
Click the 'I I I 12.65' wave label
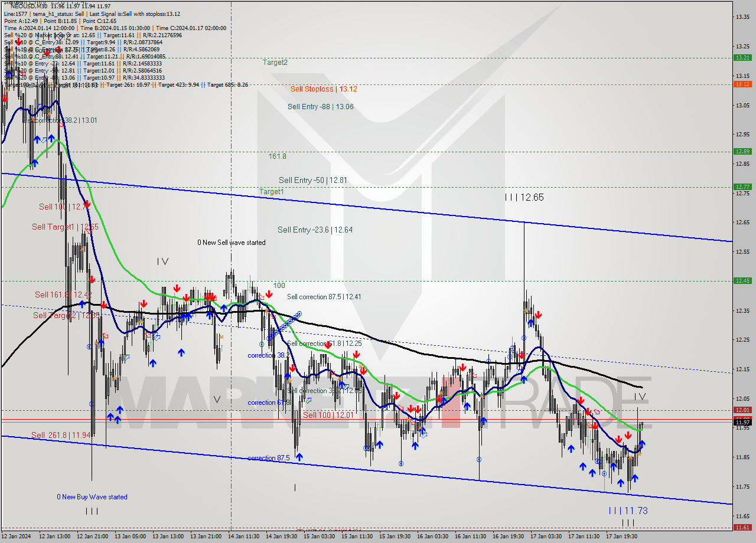[524, 197]
